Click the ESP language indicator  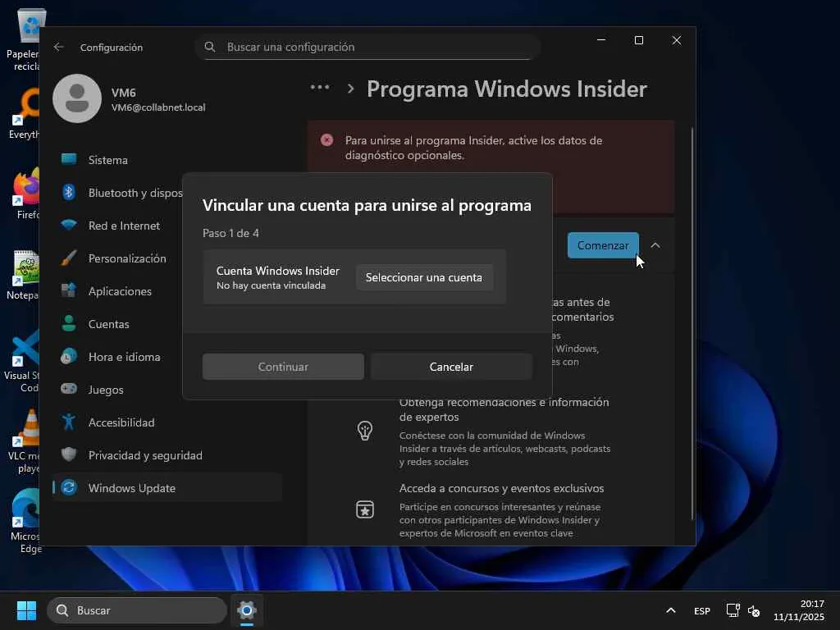(702, 610)
